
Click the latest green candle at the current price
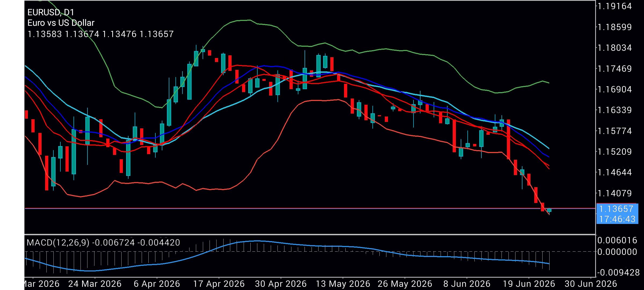pos(549,210)
